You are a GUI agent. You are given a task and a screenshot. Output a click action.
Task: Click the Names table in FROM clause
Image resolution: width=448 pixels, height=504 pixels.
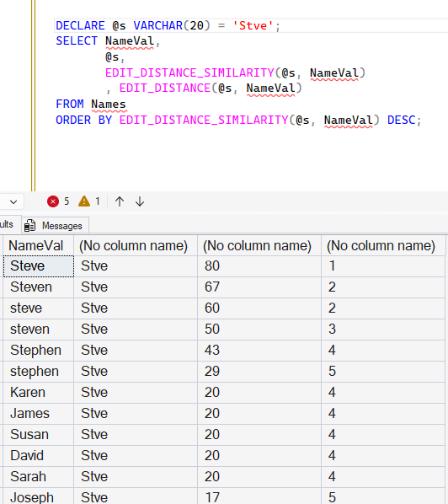coord(109,105)
